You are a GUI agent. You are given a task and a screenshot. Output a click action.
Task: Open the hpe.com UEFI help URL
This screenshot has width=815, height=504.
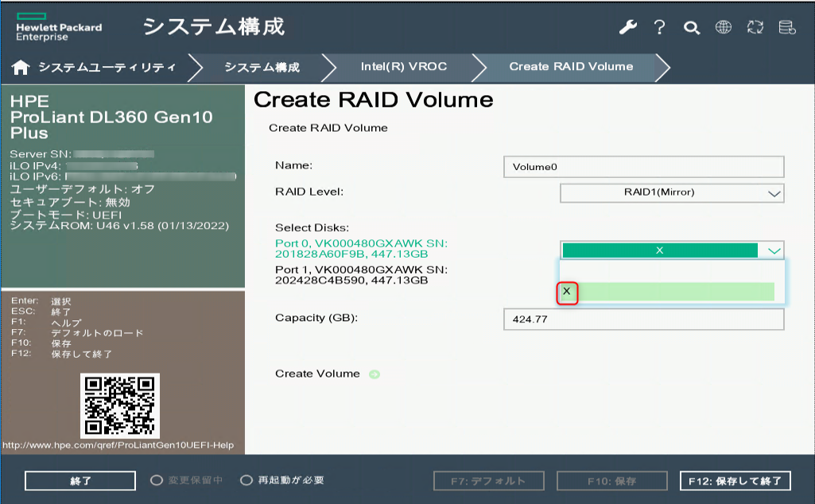click(x=118, y=445)
